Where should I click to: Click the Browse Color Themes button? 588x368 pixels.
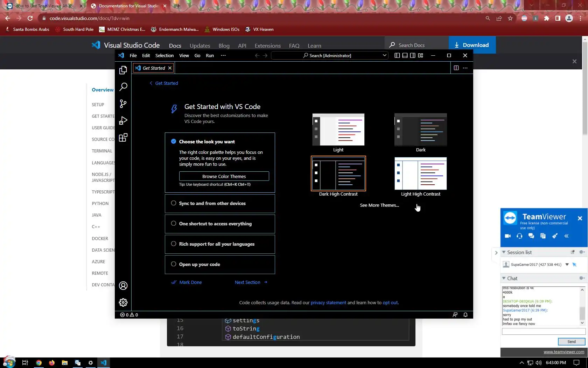click(224, 176)
